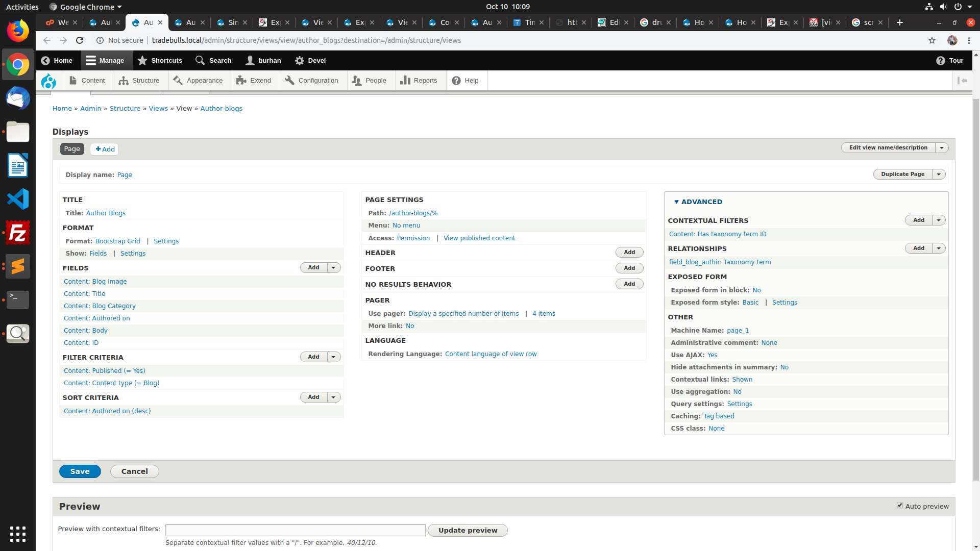The width and height of the screenshot is (980, 551).
Task: Toggle the Auto preview checkbox
Action: [900, 506]
